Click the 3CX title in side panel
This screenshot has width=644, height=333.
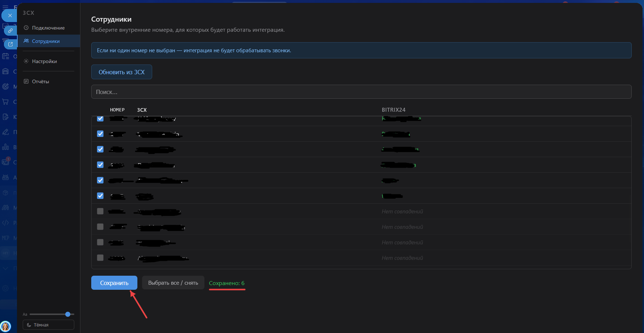click(28, 13)
